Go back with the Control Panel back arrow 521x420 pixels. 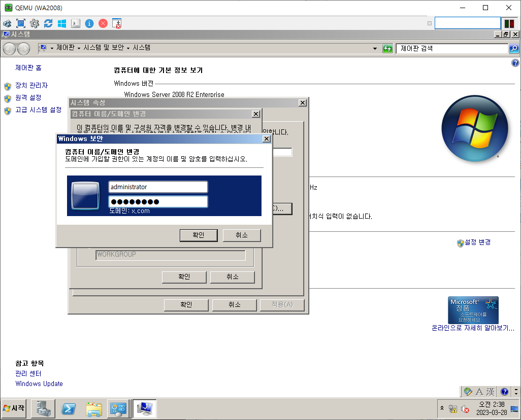(9, 49)
